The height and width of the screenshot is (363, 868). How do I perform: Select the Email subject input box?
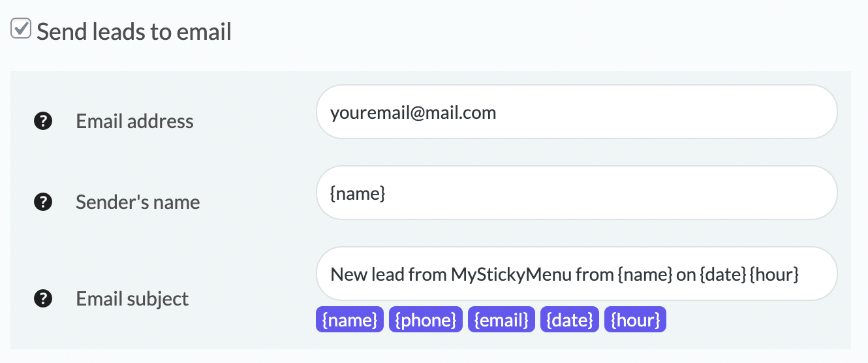(577, 274)
